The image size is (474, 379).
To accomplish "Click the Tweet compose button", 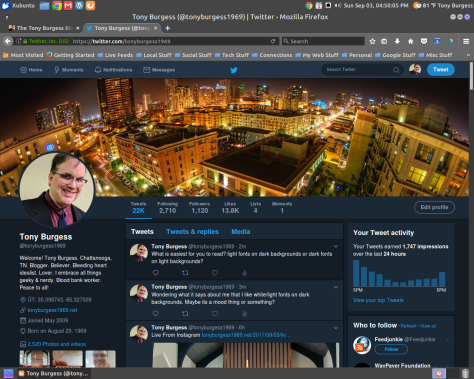I will click(441, 69).
